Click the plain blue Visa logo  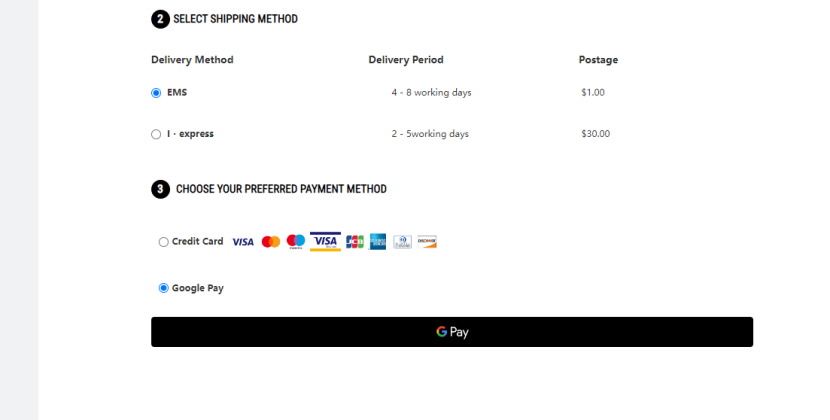(x=243, y=242)
